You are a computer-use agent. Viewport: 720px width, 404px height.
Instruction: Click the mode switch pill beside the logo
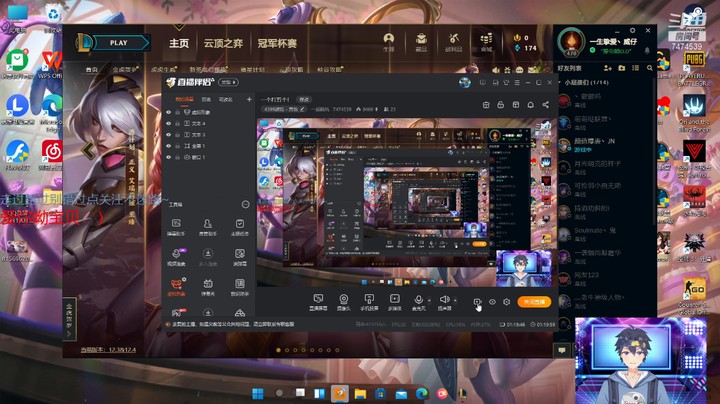228,82
